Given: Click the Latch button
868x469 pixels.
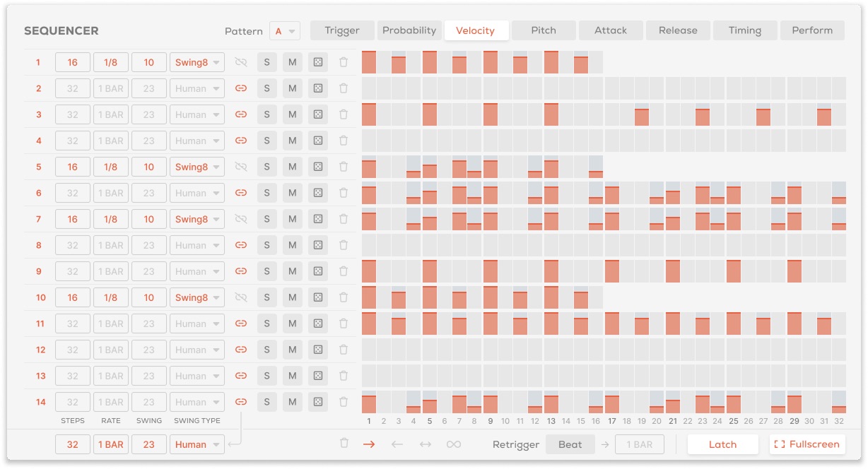Looking at the screenshot, I should click(722, 444).
